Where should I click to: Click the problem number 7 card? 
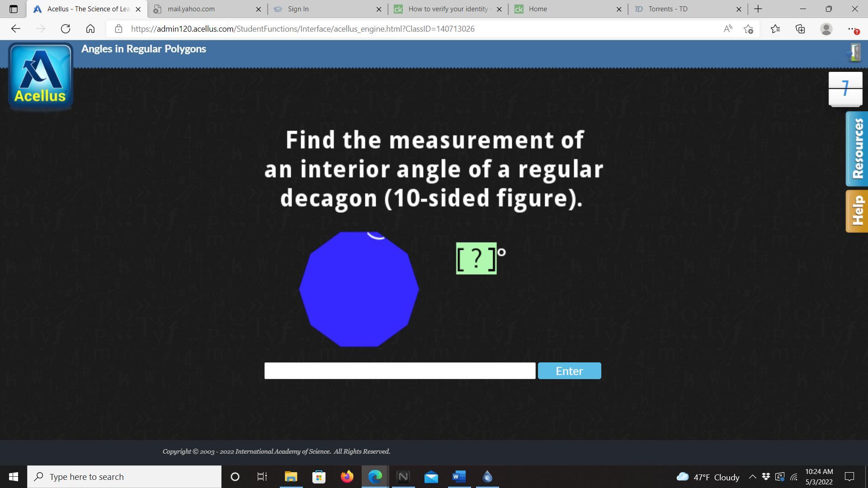tap(845, 88)
